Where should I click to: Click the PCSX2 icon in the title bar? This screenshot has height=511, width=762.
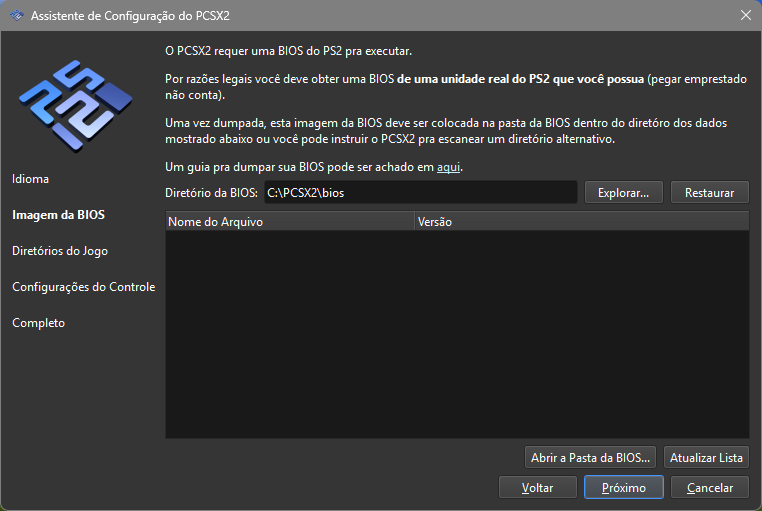click(x=16, y=16)
